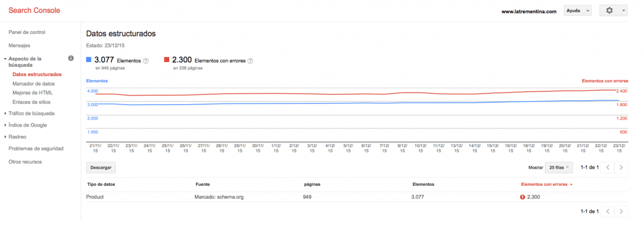Select Datos estructurados in sidebar
Screen dimensions: 644x249
click(37, 74)
